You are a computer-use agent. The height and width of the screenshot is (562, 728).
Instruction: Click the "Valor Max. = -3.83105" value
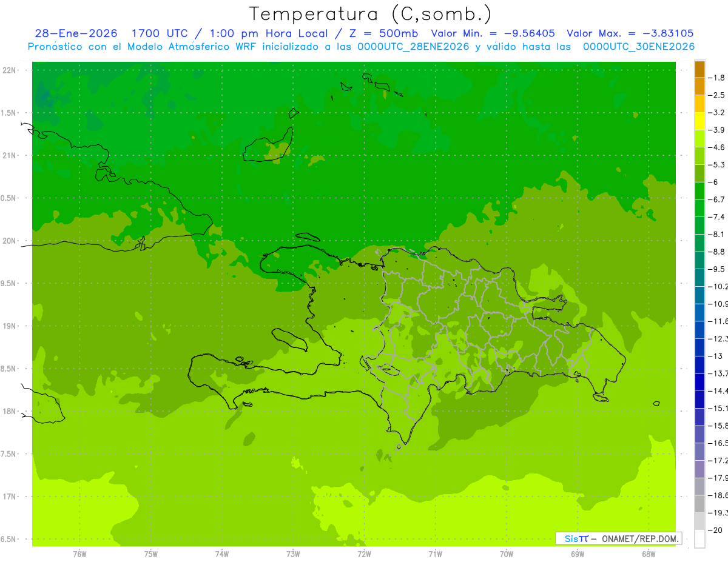tap(630, 34)
